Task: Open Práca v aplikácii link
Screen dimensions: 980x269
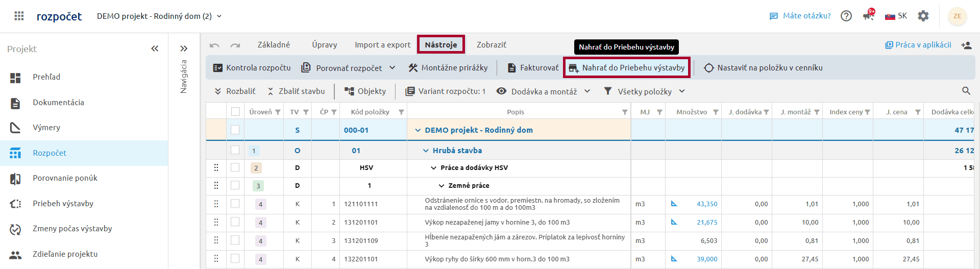Action: tap(918, 45)
